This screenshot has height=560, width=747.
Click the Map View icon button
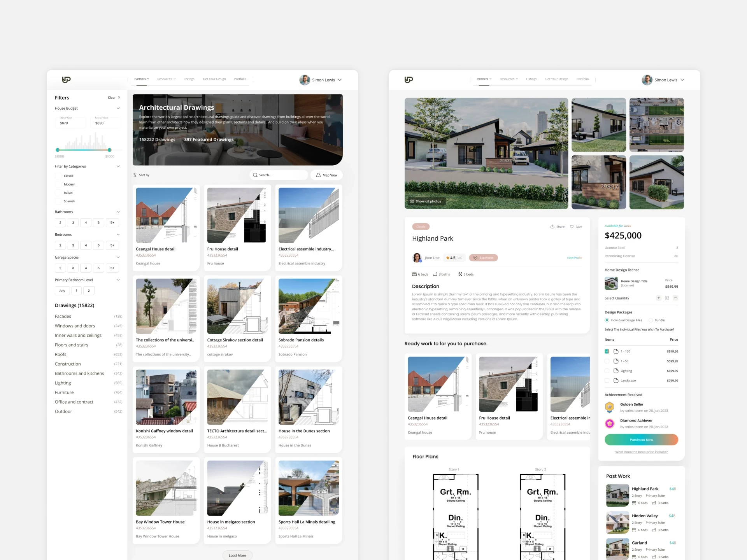tap(318, 175)
